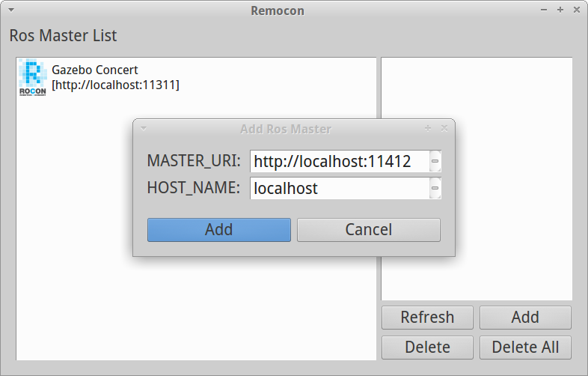Click the MASTER_URI field scrollbar handle

coord(435,161)
